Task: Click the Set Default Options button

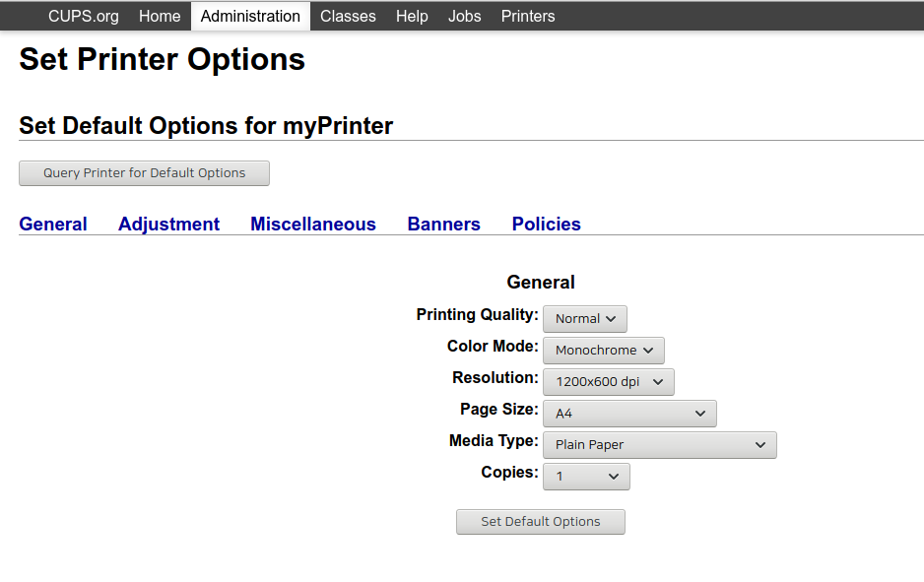Action: point(540,522)
